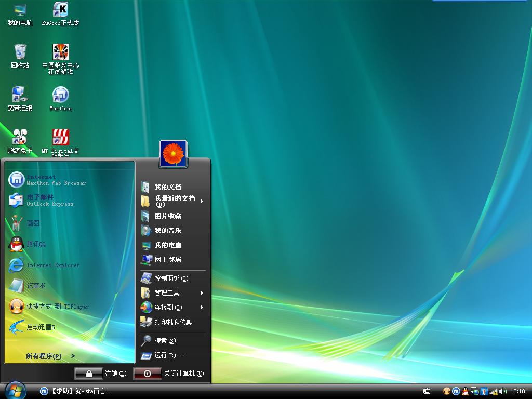
Task: Open 控制面板(C) control panel
Action: [x=172, y=278]
